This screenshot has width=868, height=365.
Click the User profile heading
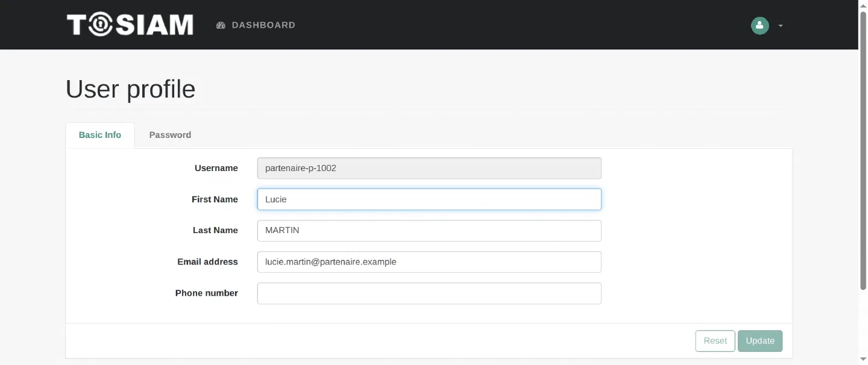tap(130, 89)
